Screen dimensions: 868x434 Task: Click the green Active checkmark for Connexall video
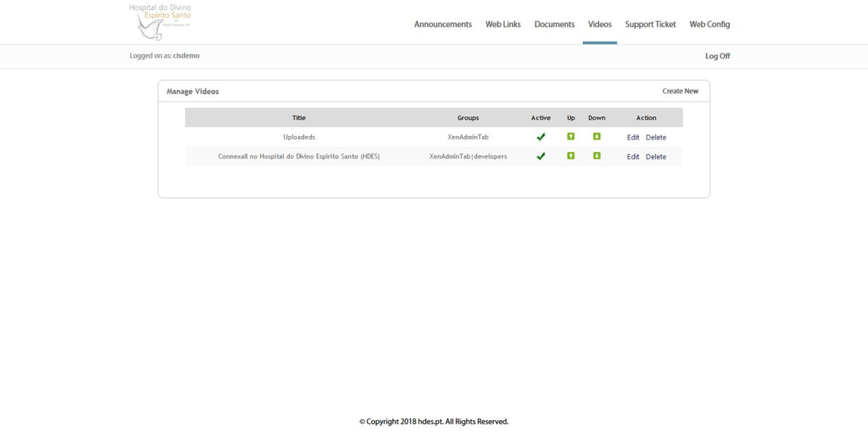[x=540, y=156]
